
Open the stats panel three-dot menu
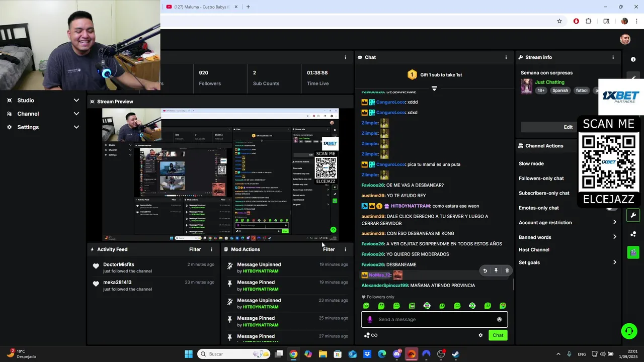[345, 57]
